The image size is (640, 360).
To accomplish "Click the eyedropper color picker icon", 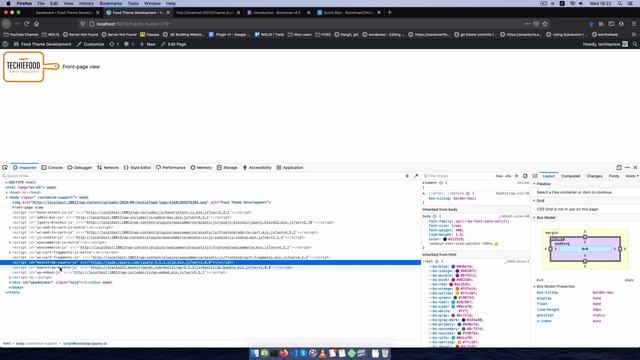I will point(416,176).
